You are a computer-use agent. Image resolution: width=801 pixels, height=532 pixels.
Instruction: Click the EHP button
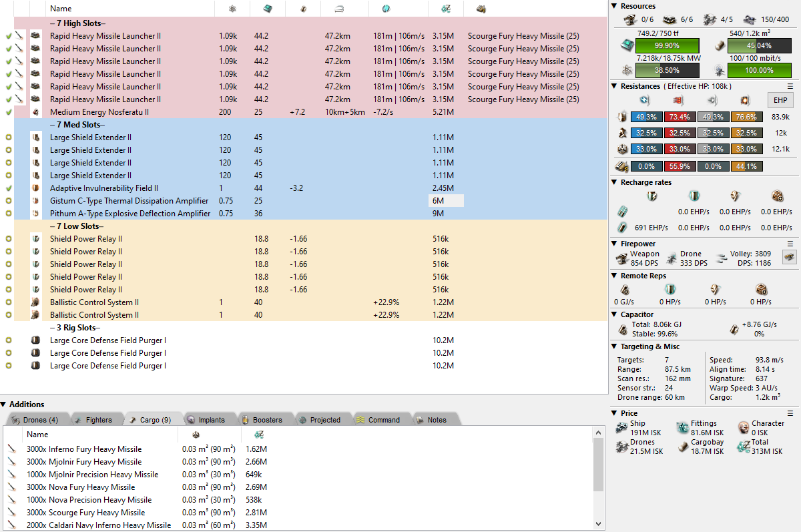[779, 100]
